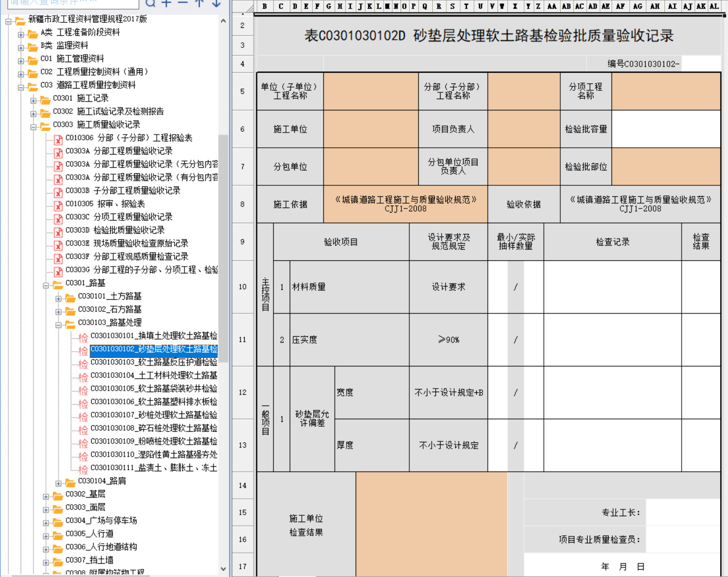Click the PDF icon of C0303D 检验批质量验收记录

[x=58, y=232]
